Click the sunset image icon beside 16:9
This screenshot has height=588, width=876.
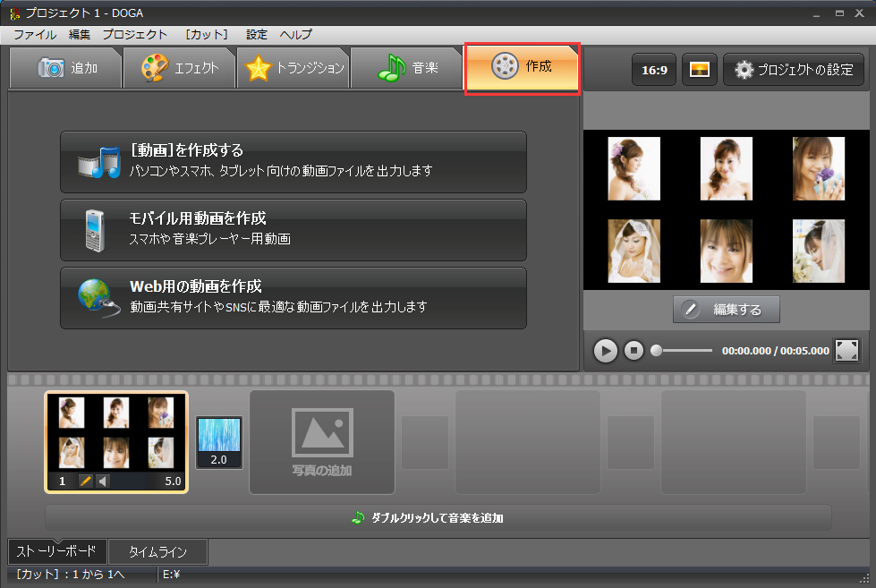pos(699,68)
